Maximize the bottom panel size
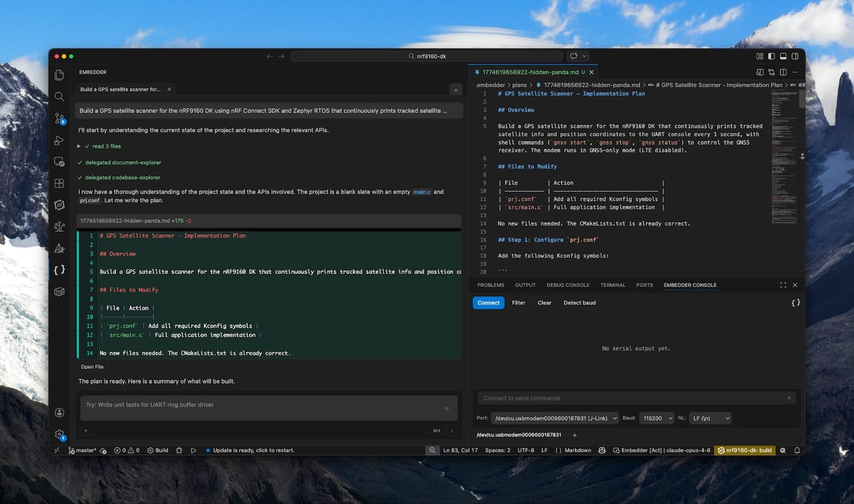The height and width of the screenshot is (504, 854). [783, 285]
